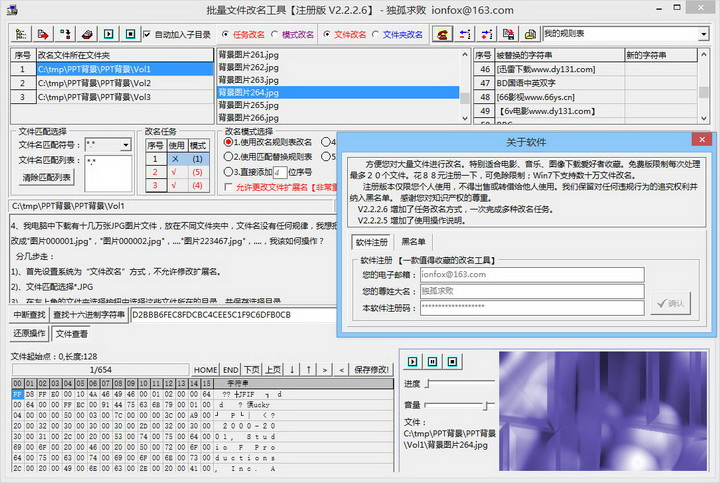Open the 文件查看 tab

[71, 334]
